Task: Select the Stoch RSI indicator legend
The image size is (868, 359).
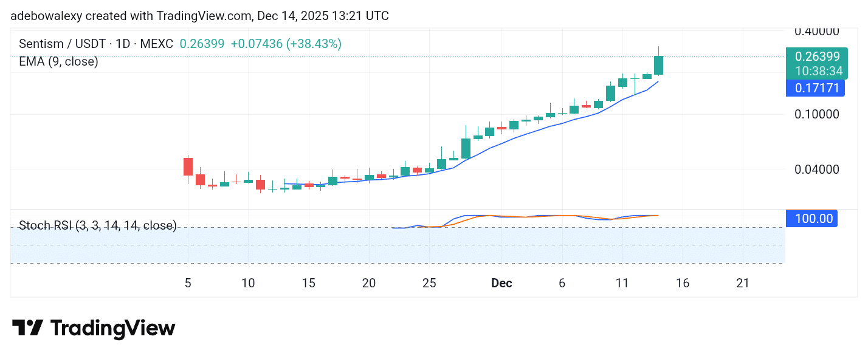Action: point(97,225)
